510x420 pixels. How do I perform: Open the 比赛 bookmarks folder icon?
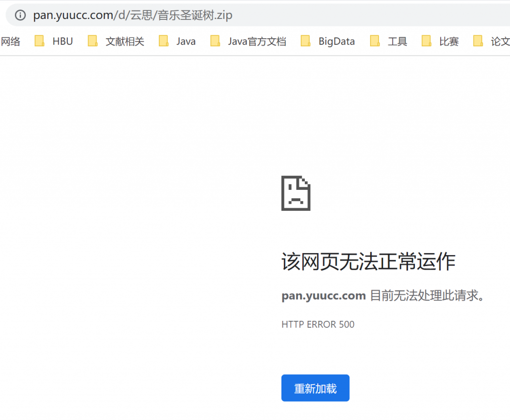tap(426, 41)
